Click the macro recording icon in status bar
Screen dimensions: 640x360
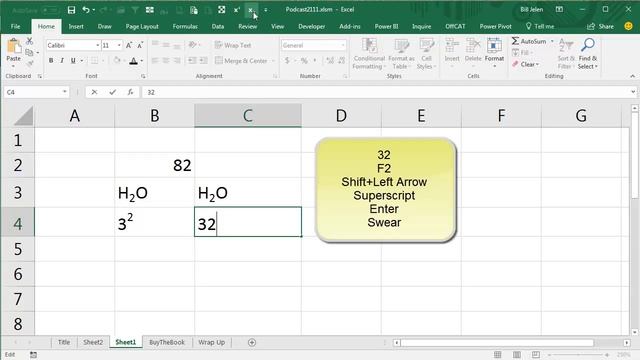click(33, 355)
